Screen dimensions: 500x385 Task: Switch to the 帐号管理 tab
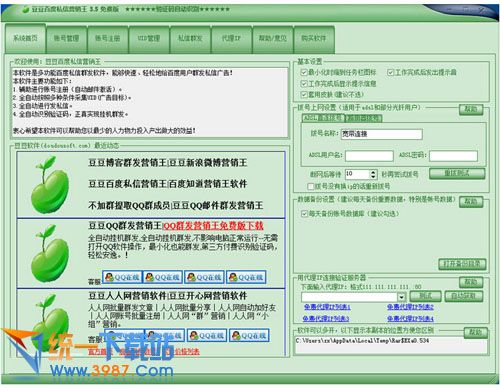[x=66, y=39]
